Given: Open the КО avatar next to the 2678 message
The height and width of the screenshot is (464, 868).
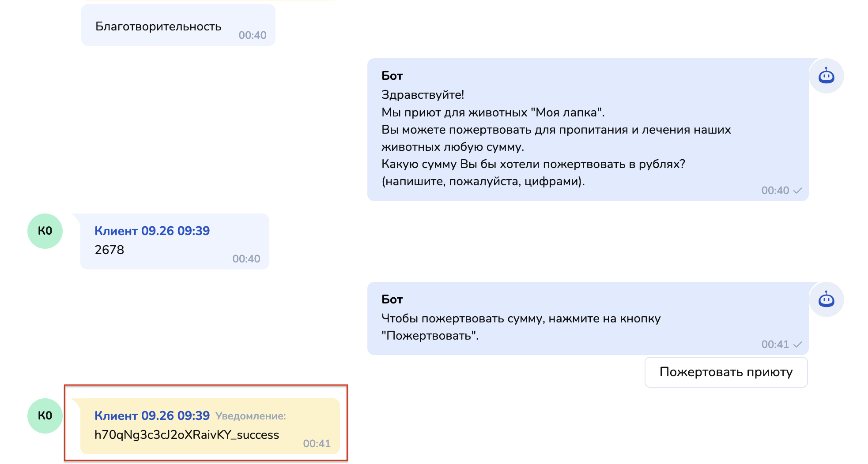Looking at the screenshot, I should pyautogui.click(x=45, y=231).
